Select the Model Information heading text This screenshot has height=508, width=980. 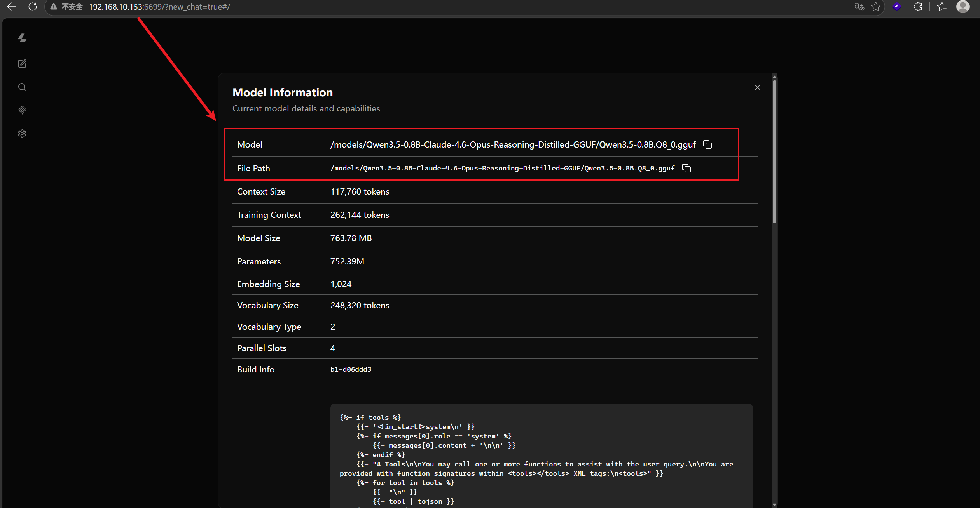(283, 92)
